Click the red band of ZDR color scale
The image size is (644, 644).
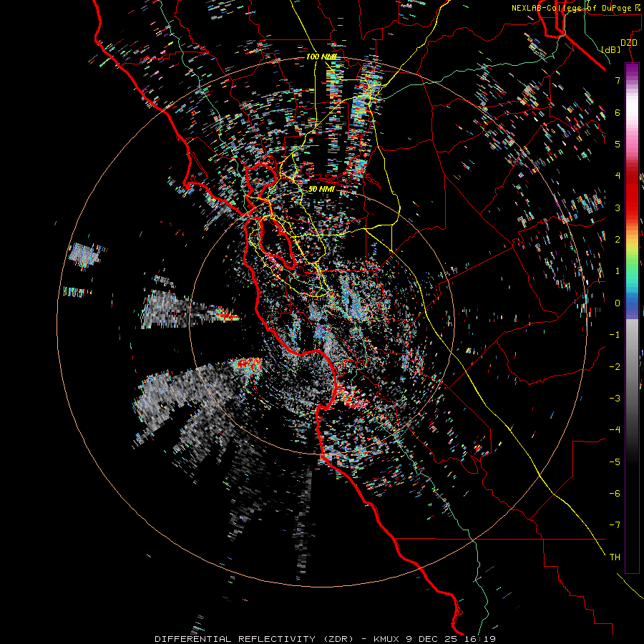632,193
